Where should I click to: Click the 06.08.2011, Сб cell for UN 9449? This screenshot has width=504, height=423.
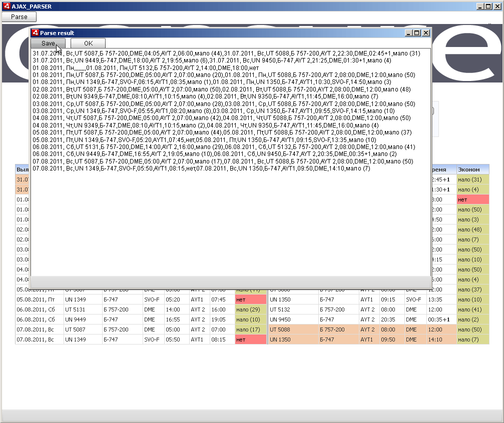click(39, 319)
